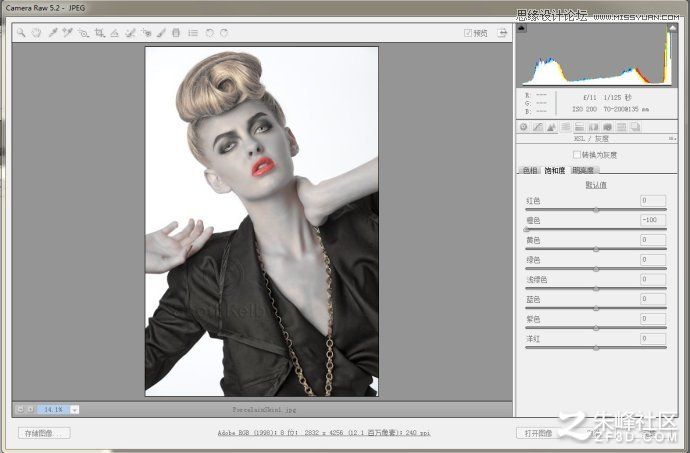Click the 打开图像 open image button
The width and height of the screenshot is (690, 453).
click(539, 433)
